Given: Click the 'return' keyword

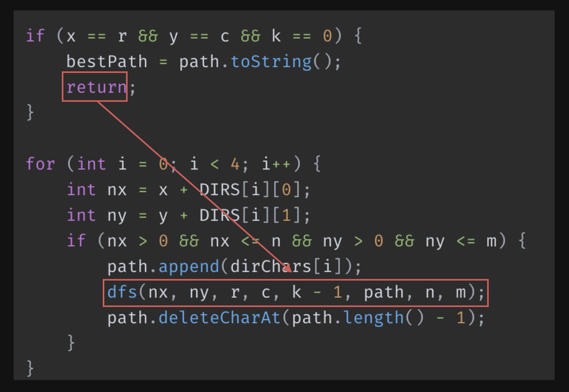Looking at the screenshot, I should click(x=97, y=87).
